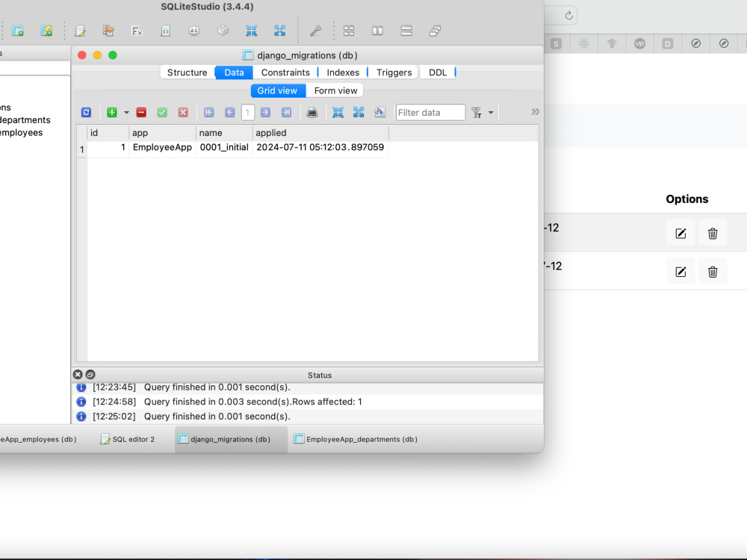The height and width of the screenshot is (560, 747).
Task: Open the DDL tab
Action: 438,72
